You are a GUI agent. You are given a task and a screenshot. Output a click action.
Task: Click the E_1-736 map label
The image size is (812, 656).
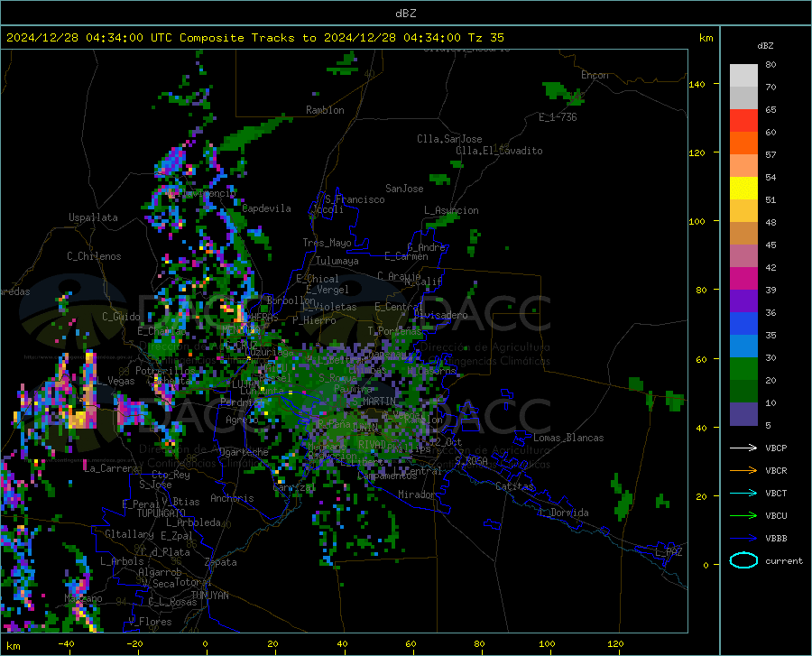[558, 117]
